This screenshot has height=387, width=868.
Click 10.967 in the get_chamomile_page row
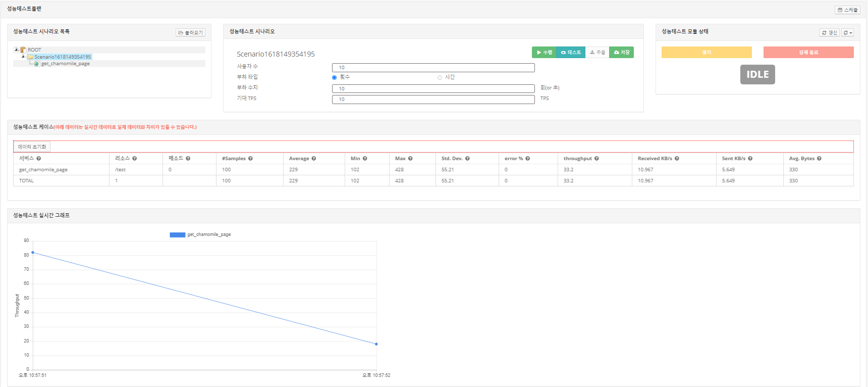tap(645, 170)
